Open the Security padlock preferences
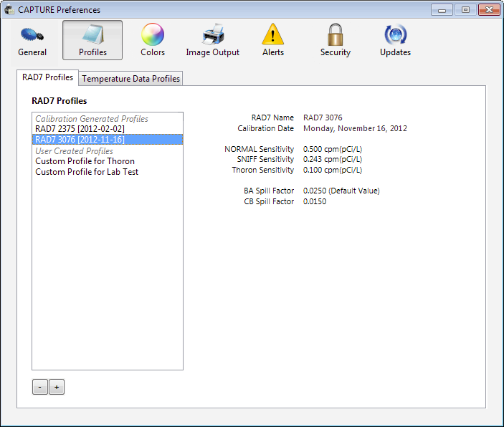Screen dimensions: 504x427 coord(336,41)
